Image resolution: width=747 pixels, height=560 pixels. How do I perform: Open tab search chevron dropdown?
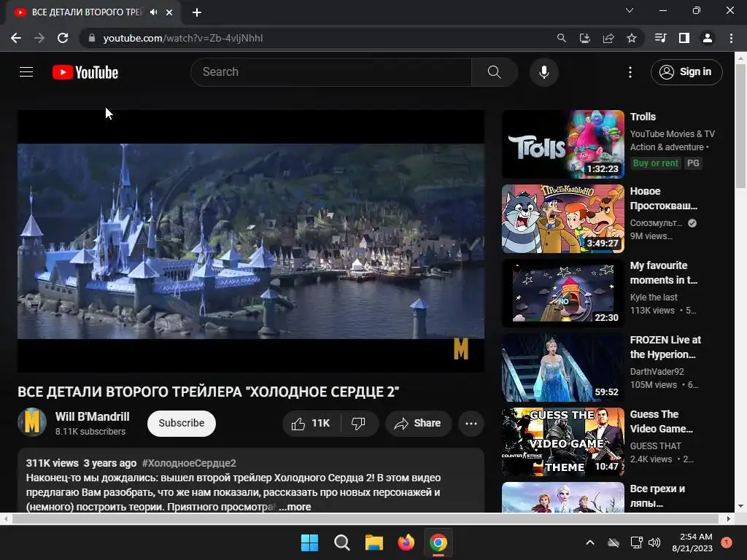tap(630, 10)
